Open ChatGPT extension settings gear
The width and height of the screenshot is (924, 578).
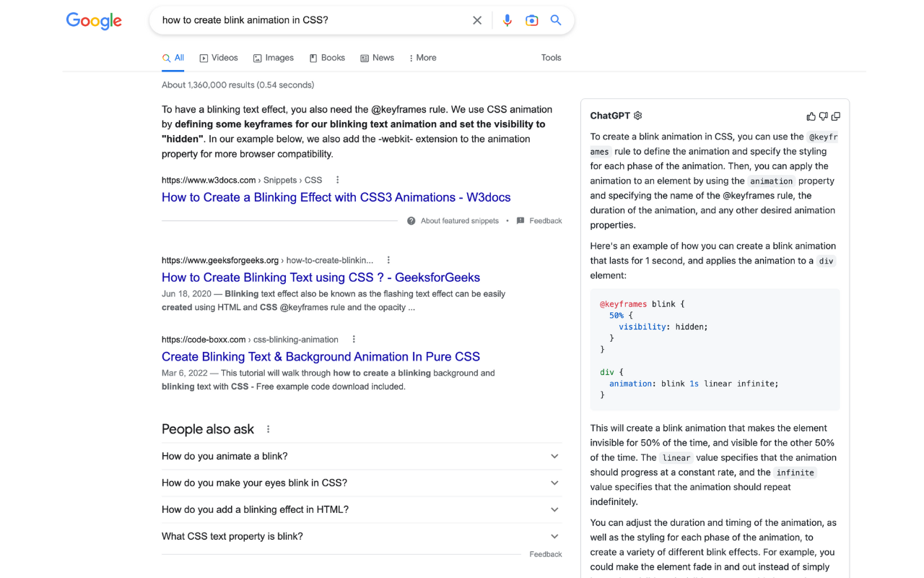638,116
